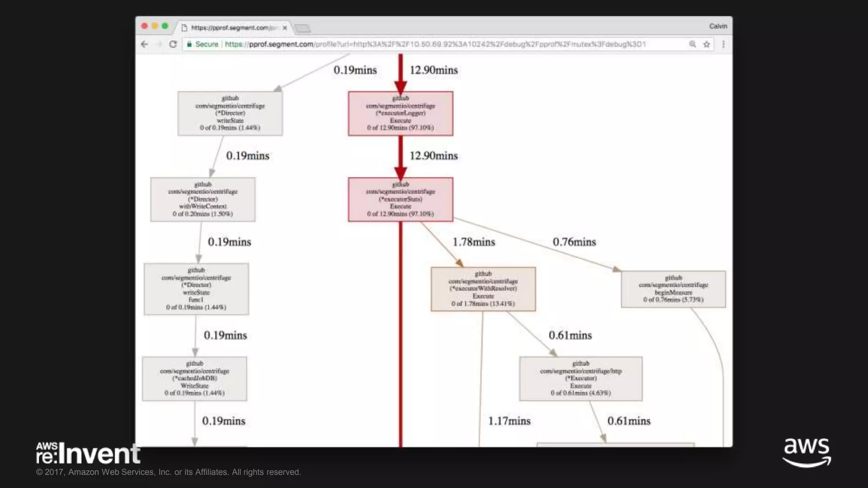
Task: Click the Calvin profile button
Action: (x=718, y=26)
